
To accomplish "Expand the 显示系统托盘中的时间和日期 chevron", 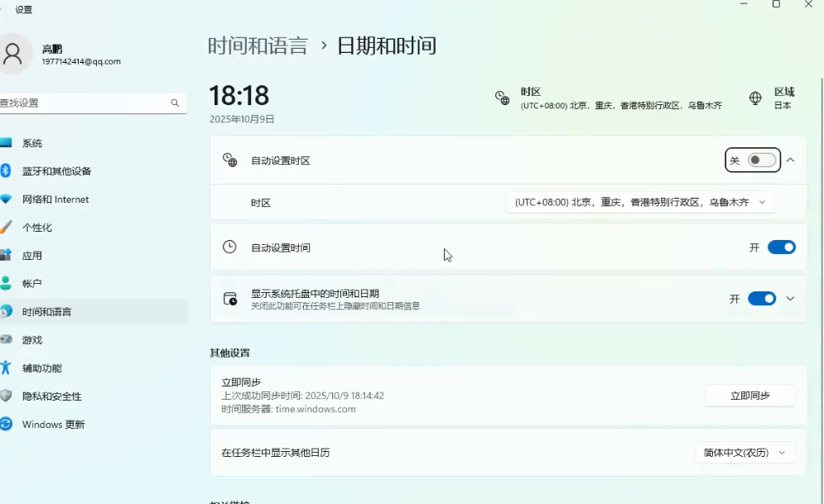I will pyautogui.click(x=790, y=299).
